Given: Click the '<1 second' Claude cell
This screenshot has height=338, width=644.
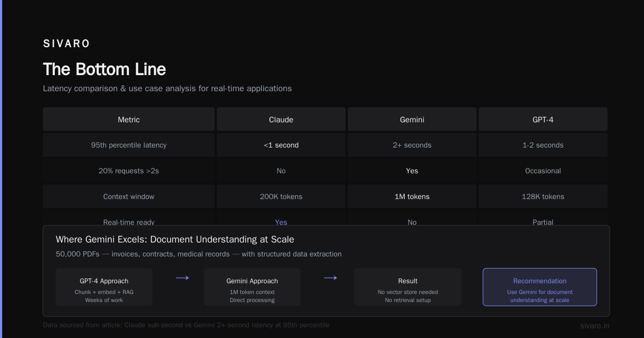Looking at the screenshot, I should 281,145.
